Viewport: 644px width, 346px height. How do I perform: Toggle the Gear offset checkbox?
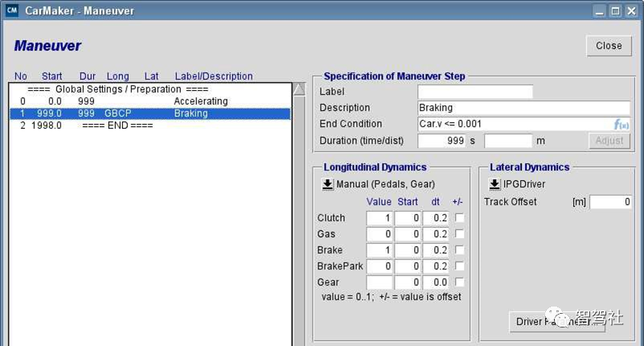(x=458, y=282)
